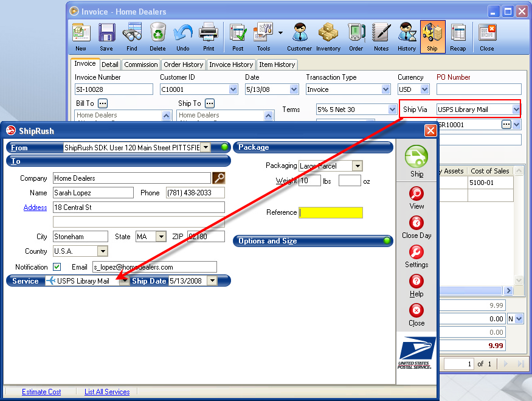Click the green Ship truck button in ShipRush
This screenshot has width=532, height=401.
click(416, 161)
